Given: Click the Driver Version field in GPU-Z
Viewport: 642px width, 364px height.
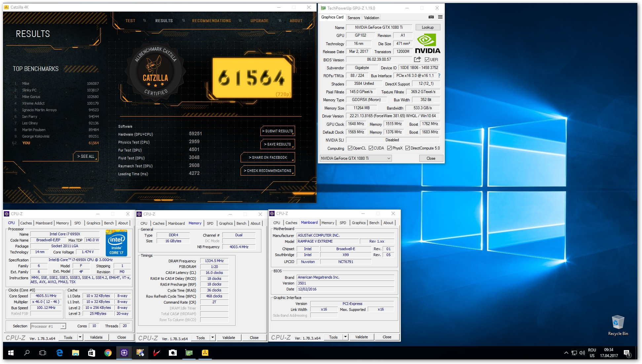Looking at the screenshot, I should pyautogui.click(x=393, y=116).
